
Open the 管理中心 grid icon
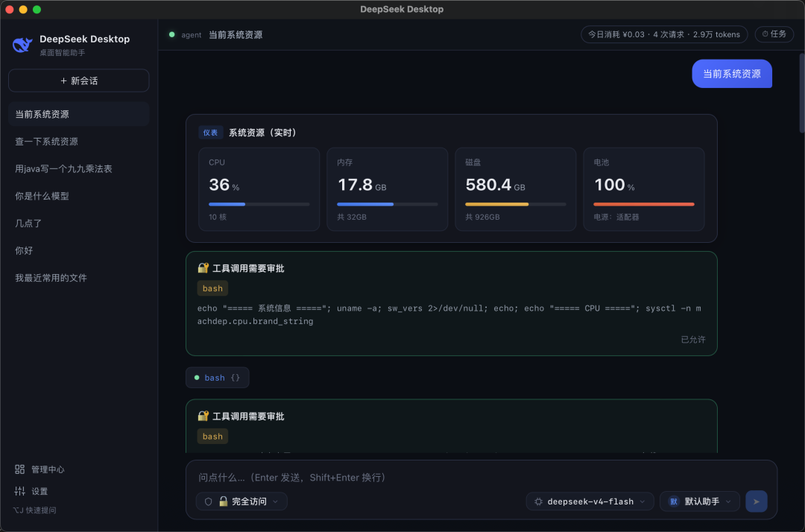(x=19, y=469)
